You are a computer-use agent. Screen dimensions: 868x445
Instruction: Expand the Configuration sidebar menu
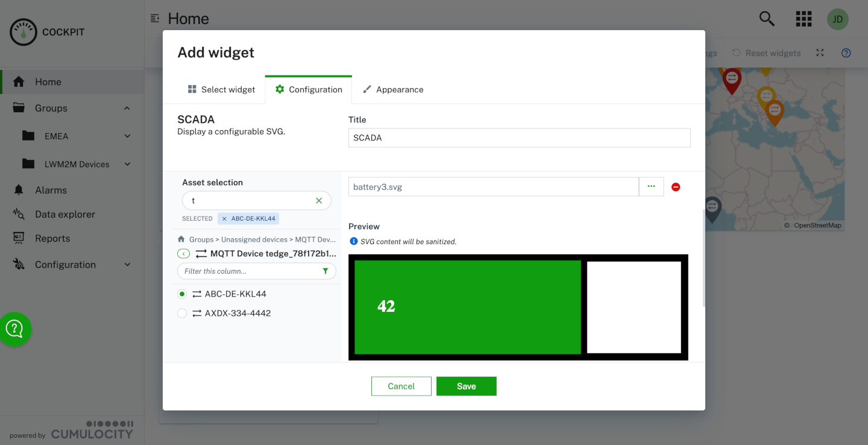pos(127,265)
